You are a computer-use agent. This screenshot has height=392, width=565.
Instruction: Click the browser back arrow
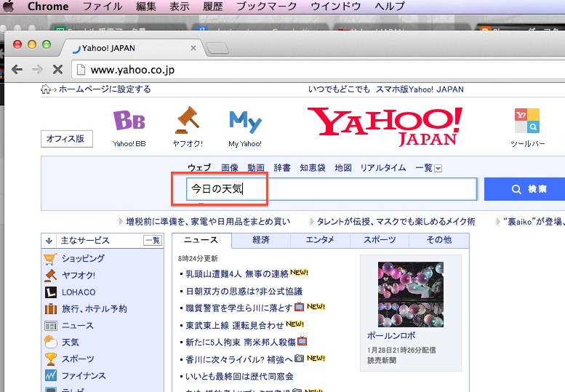(x=17, y=69)
